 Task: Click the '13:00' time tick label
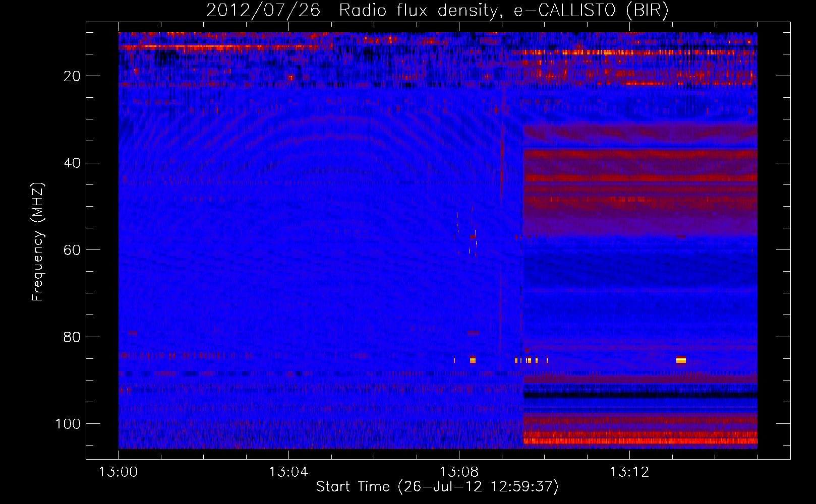coord(118,472)
